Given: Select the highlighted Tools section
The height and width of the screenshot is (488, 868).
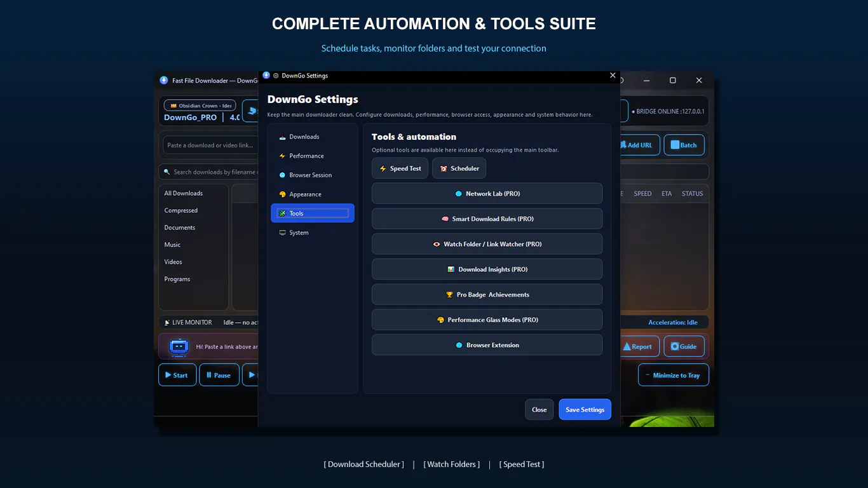Looking at the screenshot, I should coord(312,213).
